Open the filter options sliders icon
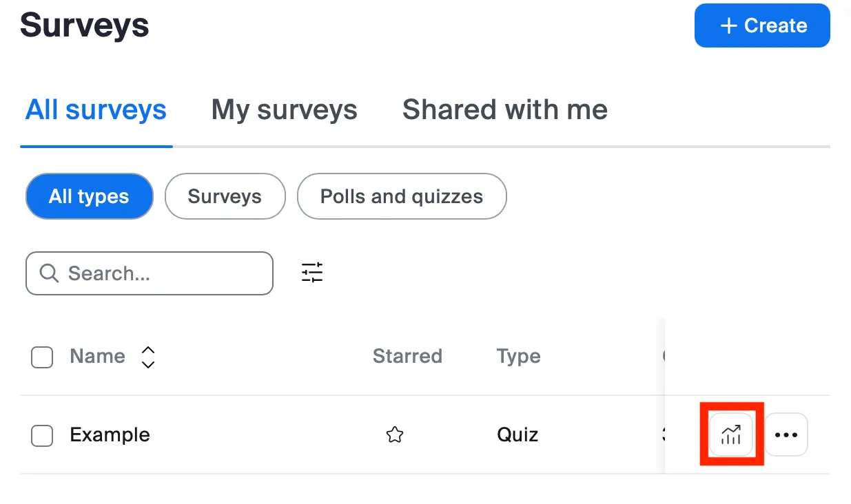This screenshot has width=851, height=504. (311, 272)
